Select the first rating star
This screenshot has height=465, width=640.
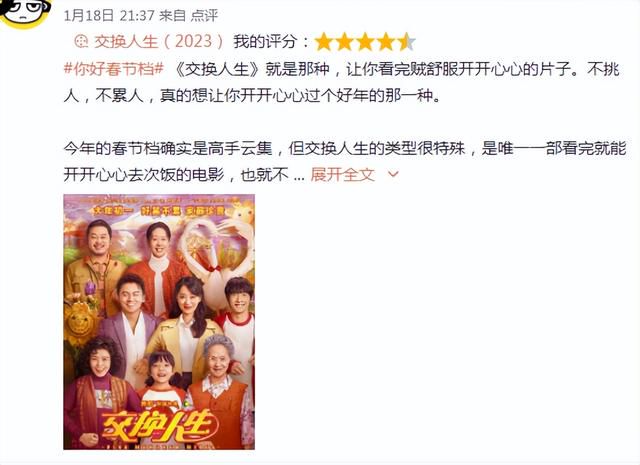324,42
